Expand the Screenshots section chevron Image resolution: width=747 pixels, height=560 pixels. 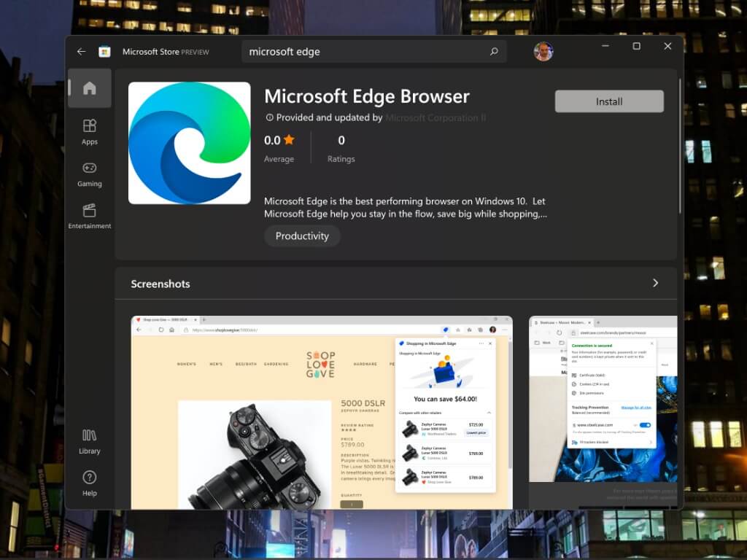pos(656,284)
